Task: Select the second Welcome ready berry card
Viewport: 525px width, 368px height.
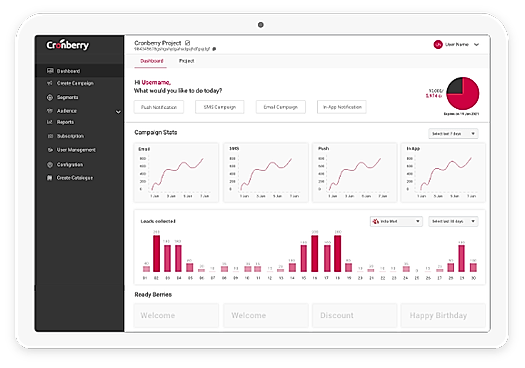Action: tap(266, 315)
